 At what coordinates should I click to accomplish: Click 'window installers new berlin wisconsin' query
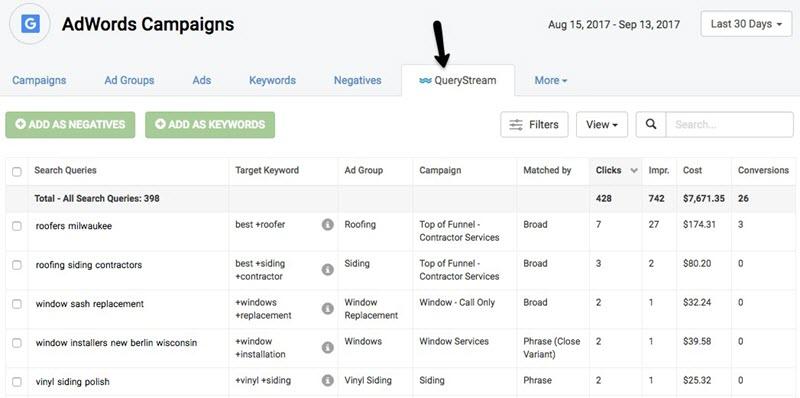(x=116, y=343)
